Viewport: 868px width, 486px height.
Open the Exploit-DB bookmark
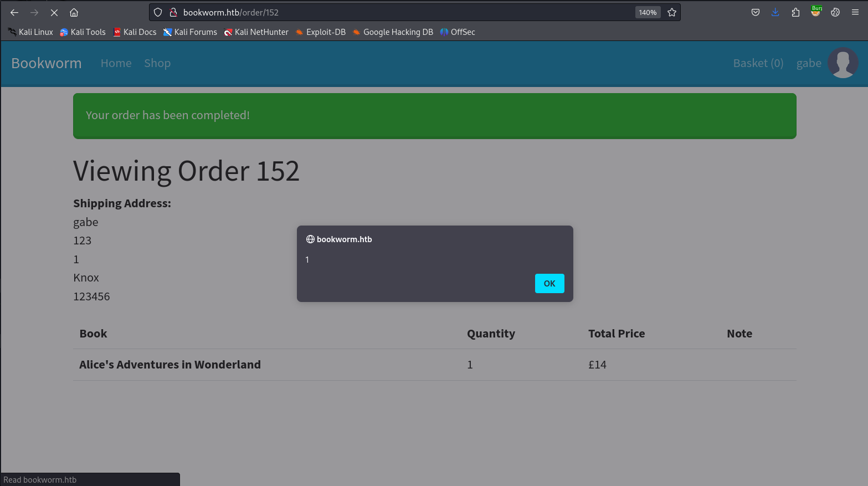tap(320, 32)
